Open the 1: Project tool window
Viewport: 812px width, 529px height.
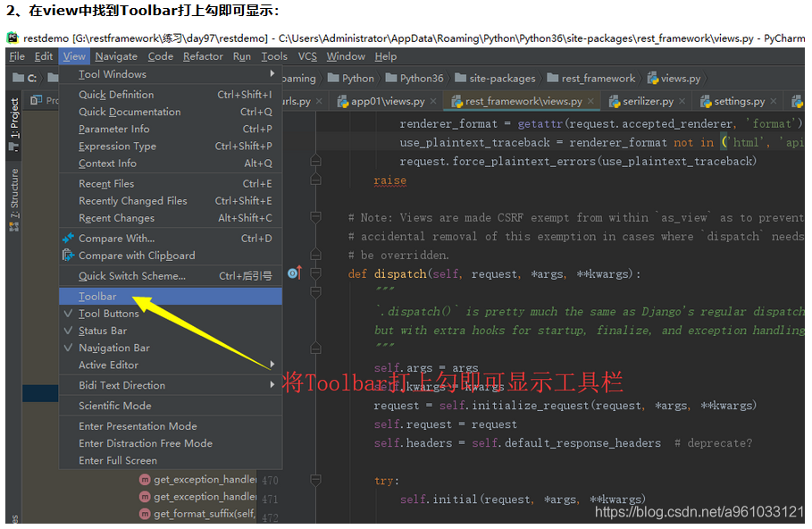coord(14,124)
